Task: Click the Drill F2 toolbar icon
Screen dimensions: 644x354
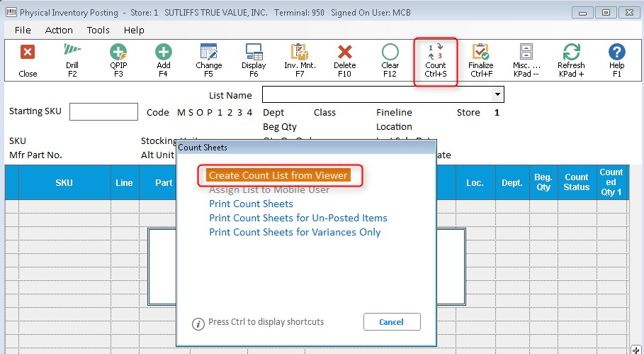Action: coord(72,60)
